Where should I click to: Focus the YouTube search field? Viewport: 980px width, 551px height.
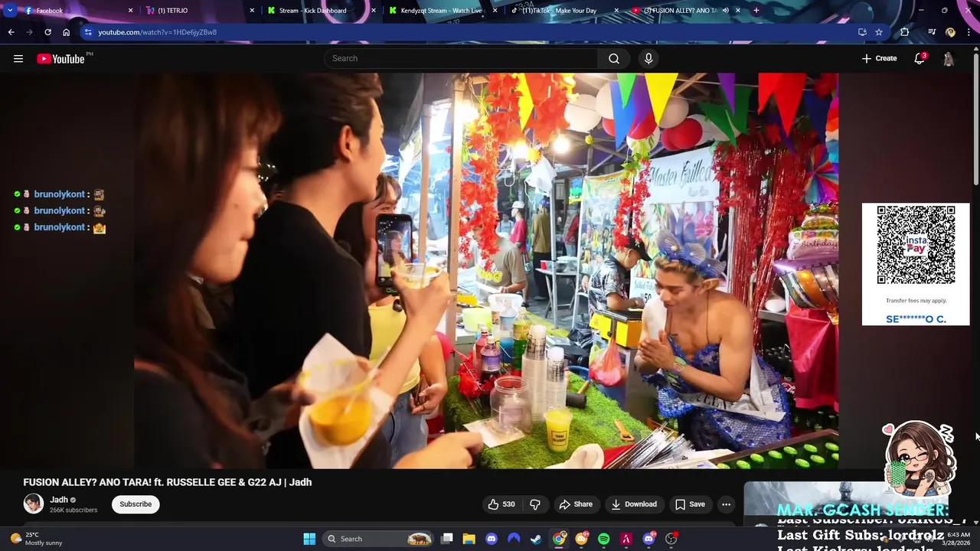(x=461, y=58)
